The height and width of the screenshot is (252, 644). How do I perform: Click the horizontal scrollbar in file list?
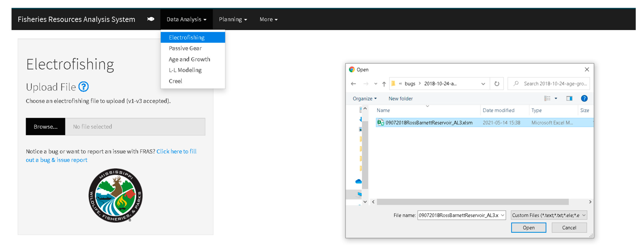click(473, 202)
